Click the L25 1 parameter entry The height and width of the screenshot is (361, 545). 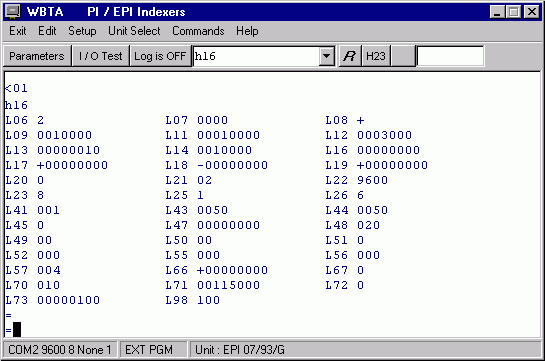185,195
